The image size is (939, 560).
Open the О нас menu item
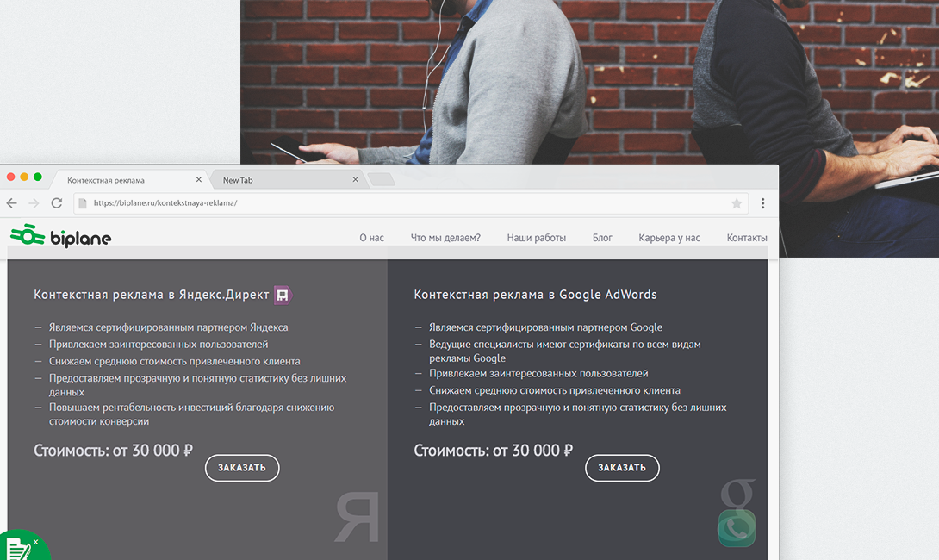pyautogui.click(x=372, y=238)
